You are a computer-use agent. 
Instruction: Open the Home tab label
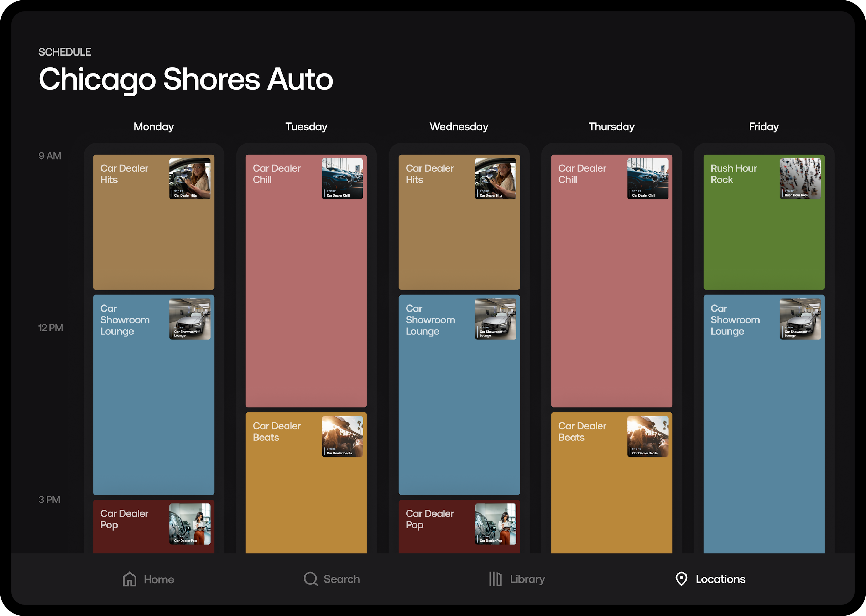click(158, 580)
